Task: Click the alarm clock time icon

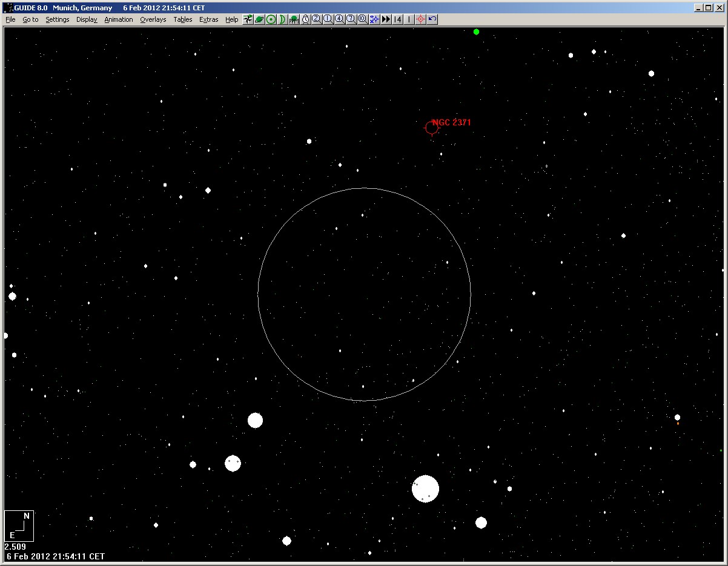Action: coord(305,19)
